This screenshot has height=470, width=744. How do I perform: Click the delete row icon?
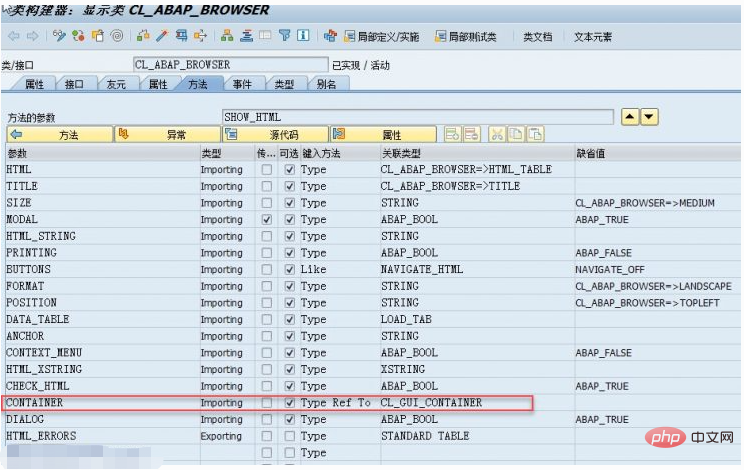point(471,134)
